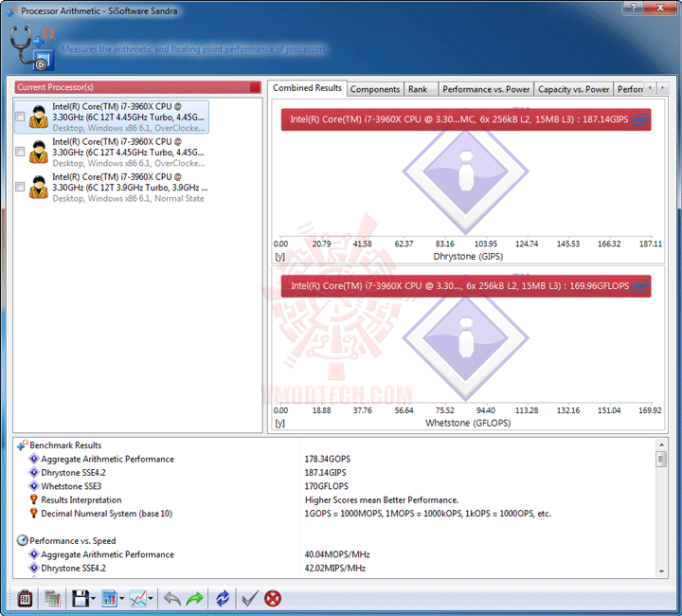
Task: Select the 42.02MIPS/MHz value
Action: coord(335,568)
